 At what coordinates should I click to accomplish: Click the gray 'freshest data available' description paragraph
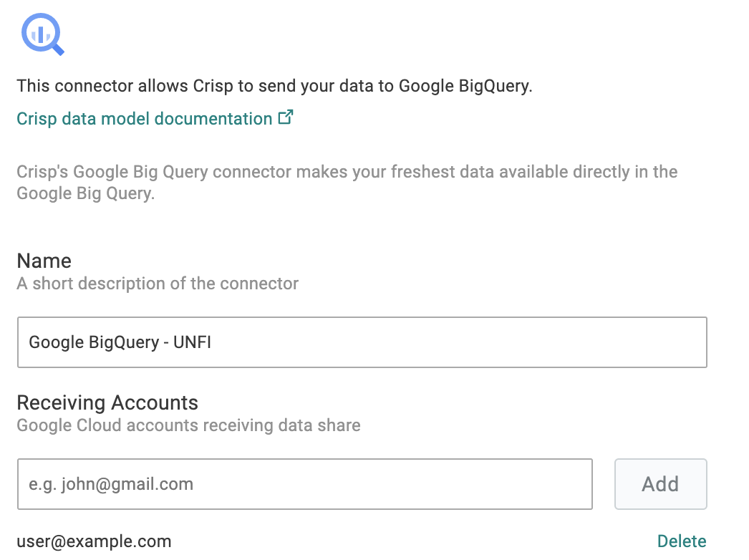coord(347,183)
